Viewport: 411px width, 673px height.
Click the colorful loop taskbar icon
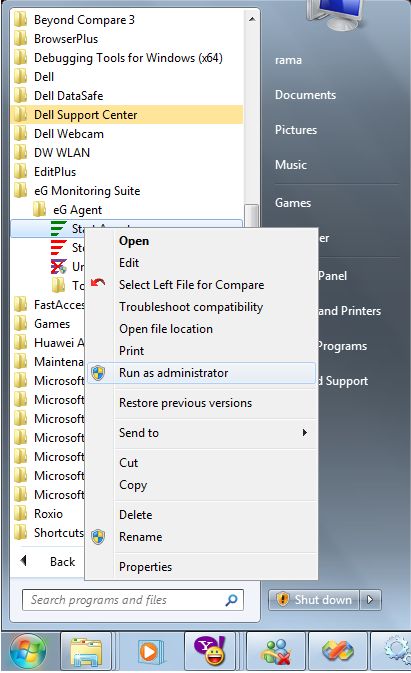(x=338, y=652)
